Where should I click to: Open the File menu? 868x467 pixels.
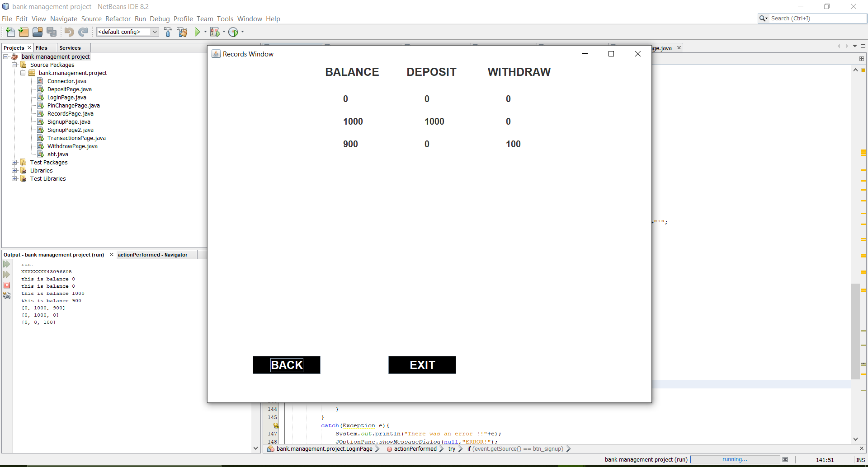pyautogui.click(x=7, y=19)
